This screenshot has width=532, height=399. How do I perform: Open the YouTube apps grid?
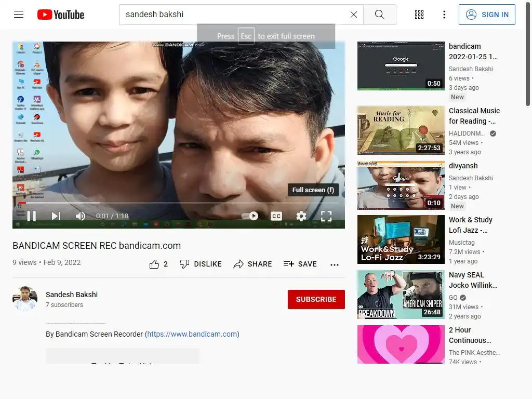coord(419,15)
